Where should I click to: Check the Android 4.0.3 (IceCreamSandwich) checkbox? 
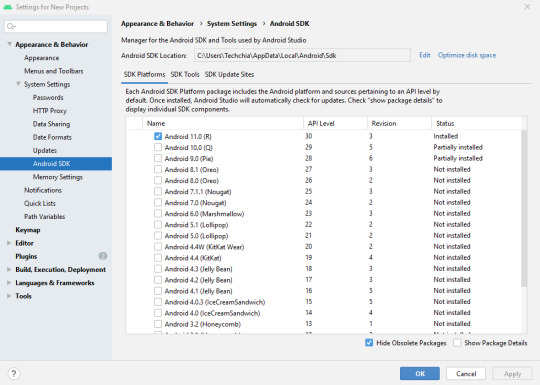pyautogui.click(x=158, y=302)
